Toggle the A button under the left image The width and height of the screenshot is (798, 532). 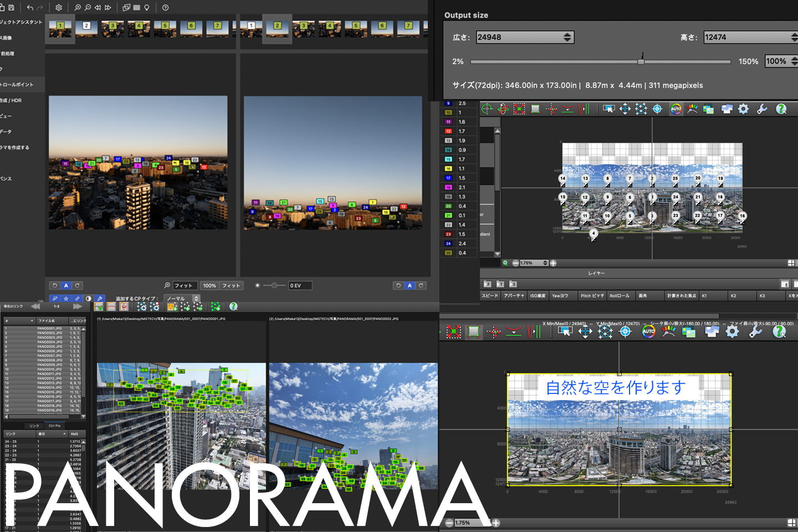coord(66,285)
